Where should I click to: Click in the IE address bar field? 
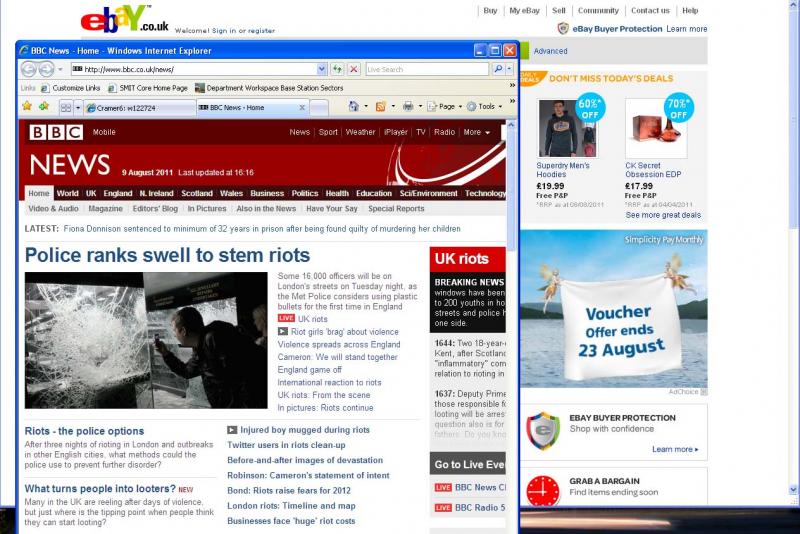click(x=194, y=69)
